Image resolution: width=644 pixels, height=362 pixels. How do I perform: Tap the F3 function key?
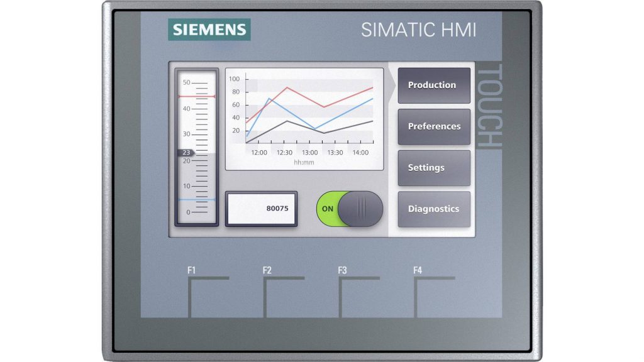(359, 297)
